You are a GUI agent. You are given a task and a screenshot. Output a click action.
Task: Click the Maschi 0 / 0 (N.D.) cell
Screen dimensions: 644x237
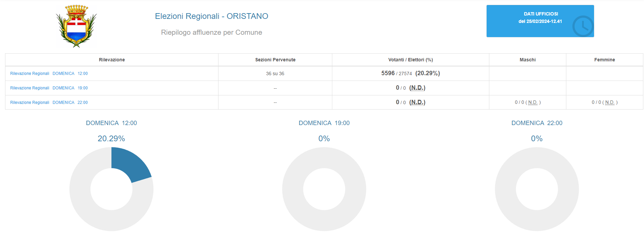point(527,102)
